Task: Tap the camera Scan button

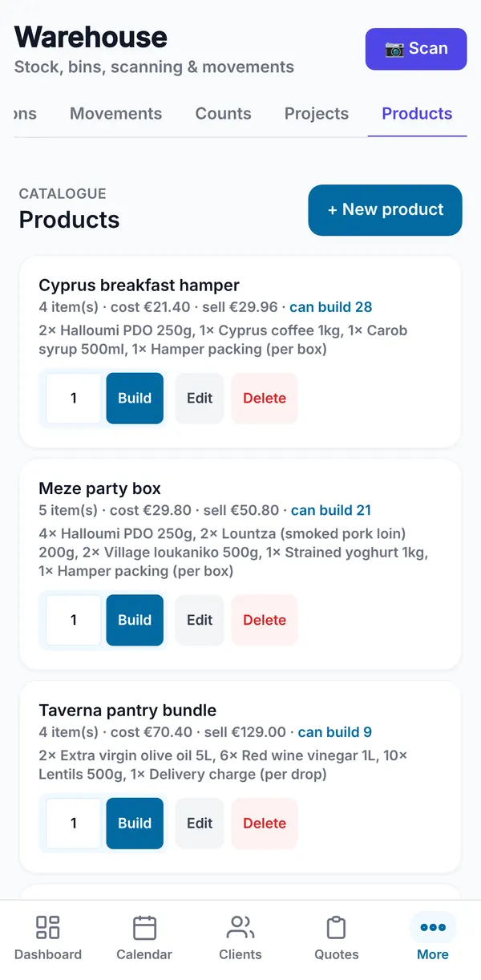Action: [416, 49]
